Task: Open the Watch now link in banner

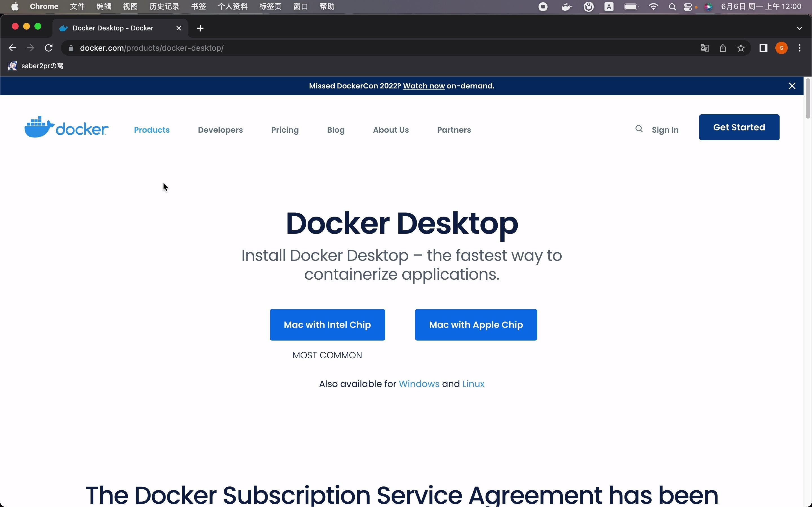Action: pos(423,86)
